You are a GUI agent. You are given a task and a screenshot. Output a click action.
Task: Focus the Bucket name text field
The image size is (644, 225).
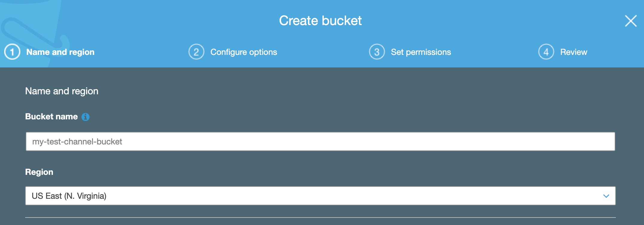click(320, 141)
